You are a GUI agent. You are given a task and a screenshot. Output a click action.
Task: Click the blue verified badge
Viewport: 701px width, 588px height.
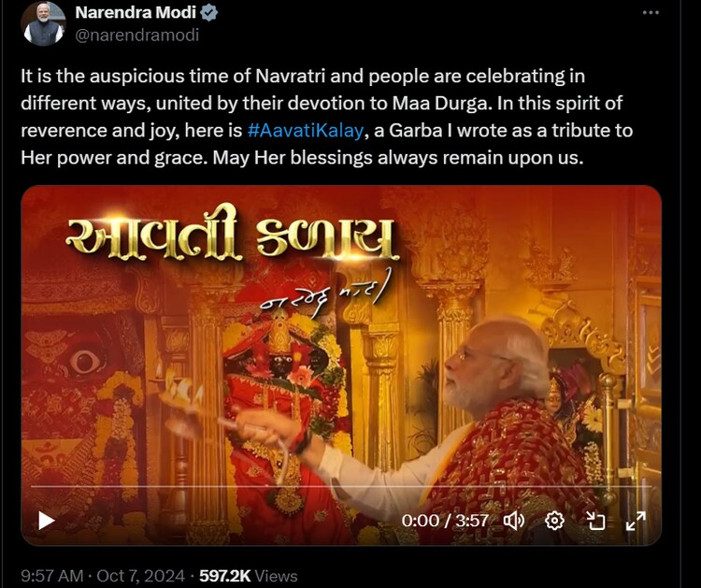(208, 12)
